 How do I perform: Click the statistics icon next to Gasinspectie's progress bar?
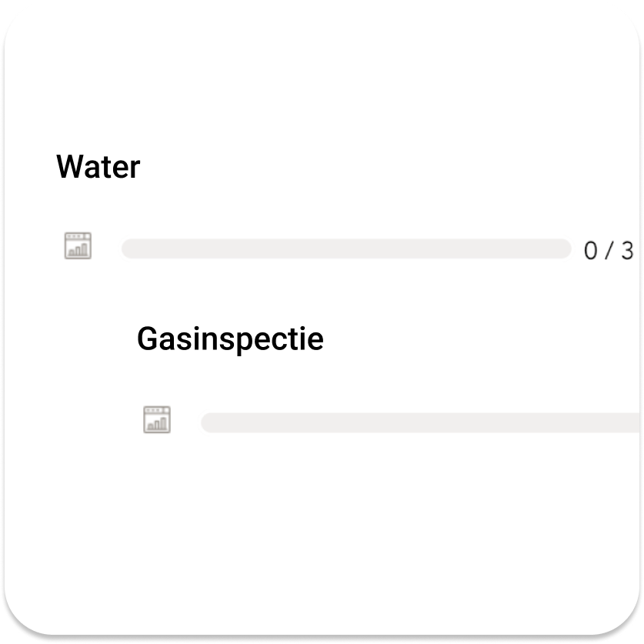click(x=157, y=420)
